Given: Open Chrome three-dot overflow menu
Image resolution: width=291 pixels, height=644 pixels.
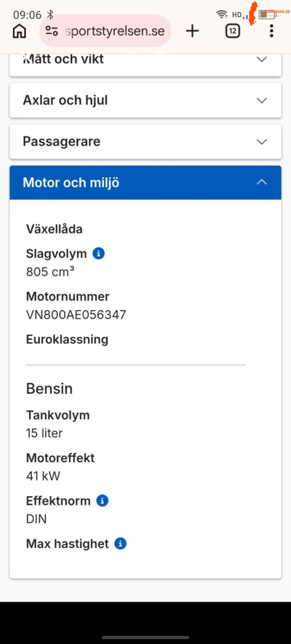Looking at the screenshot, I should point(271,31).
